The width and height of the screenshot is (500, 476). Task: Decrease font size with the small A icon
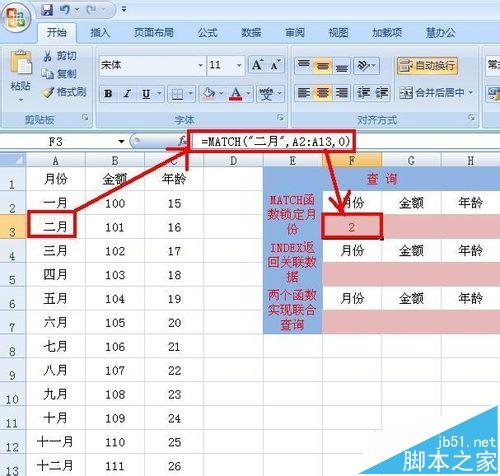(275, 65)
